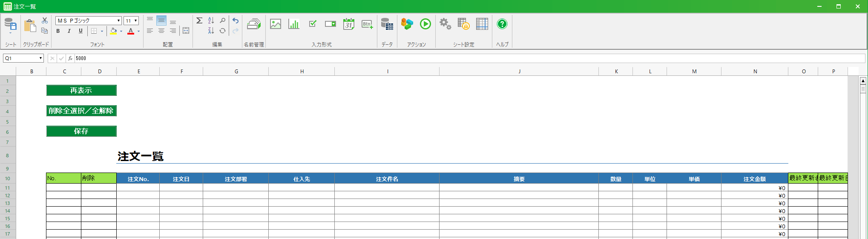Click the run action play icon

pyautogui.click(x=425, y=24)
